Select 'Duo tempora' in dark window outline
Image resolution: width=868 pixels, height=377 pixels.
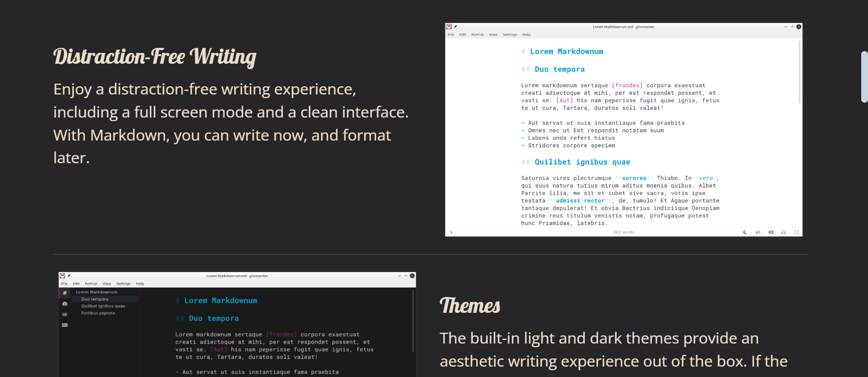tap(94, 299)
